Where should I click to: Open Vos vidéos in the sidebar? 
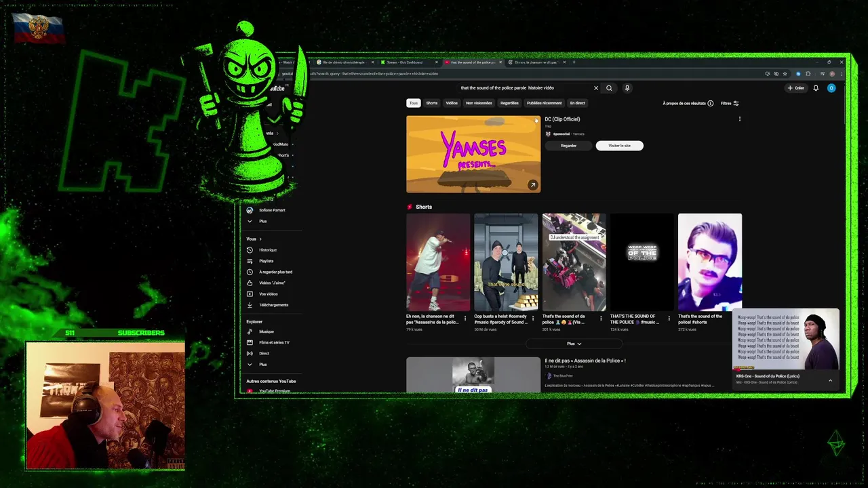(268, 294)
